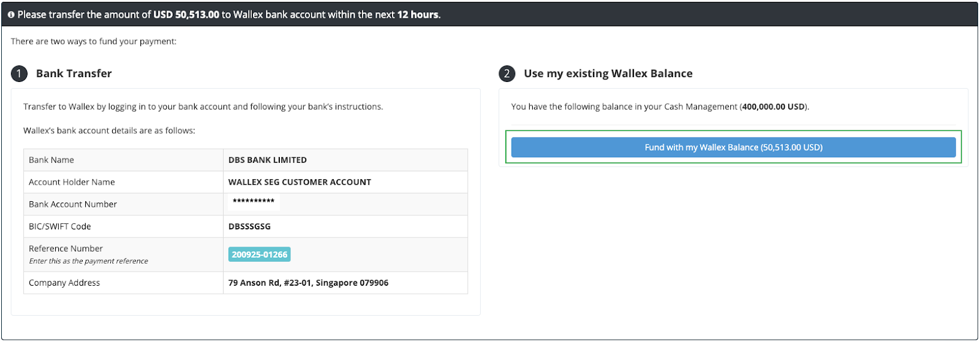Screen dimensions: 980x342
Task: Click the step 2 circle badge
Action: [x=507, y=74]
